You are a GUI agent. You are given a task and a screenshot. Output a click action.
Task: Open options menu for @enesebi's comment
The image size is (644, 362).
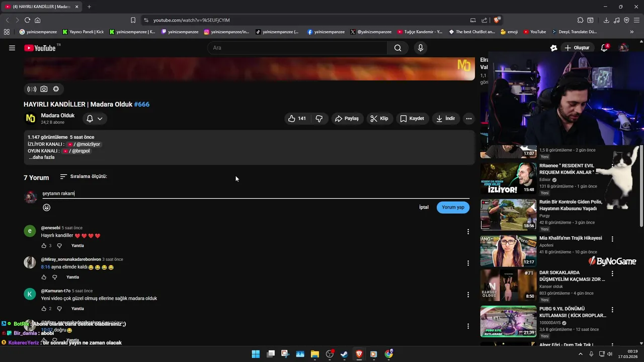click(468, 232)
